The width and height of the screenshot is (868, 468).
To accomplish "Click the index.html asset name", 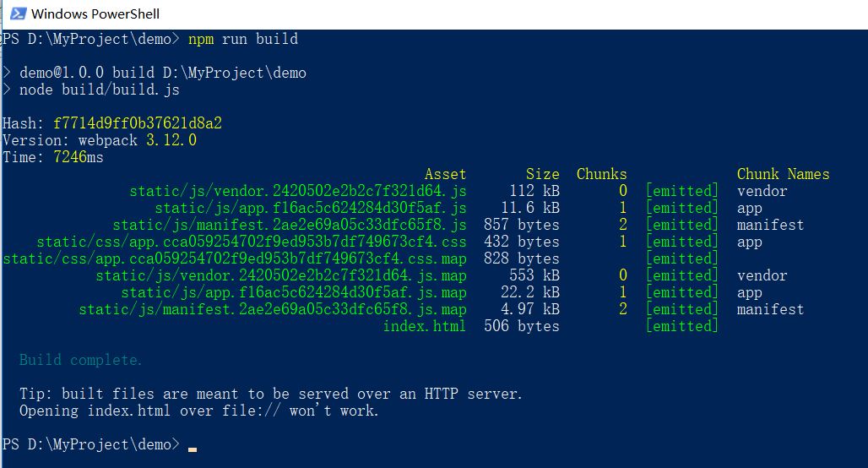I will point(424,326).
